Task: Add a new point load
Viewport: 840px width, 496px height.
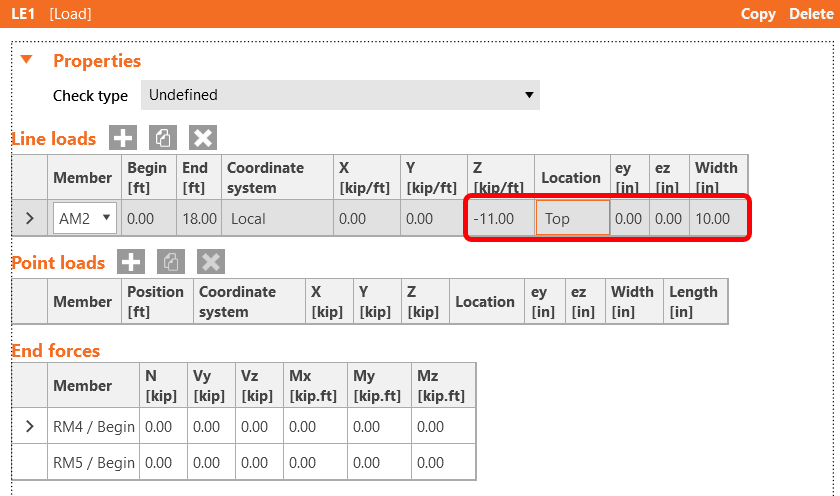Action: click(x=131, y=262)
